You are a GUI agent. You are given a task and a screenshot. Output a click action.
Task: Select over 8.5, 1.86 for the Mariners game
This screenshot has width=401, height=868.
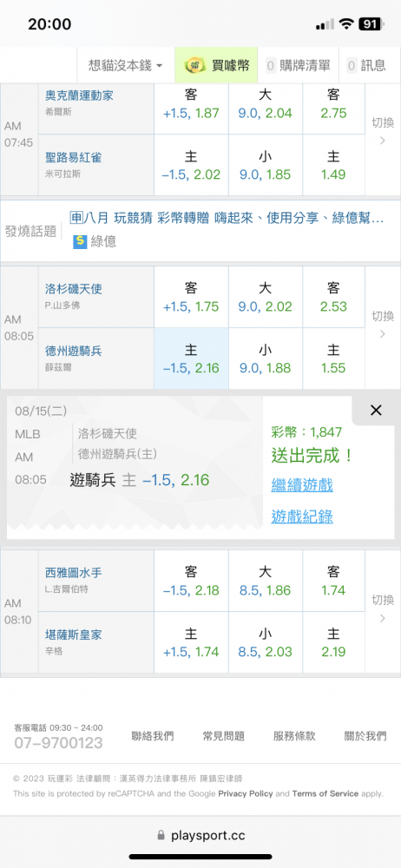tap(266, 581)
